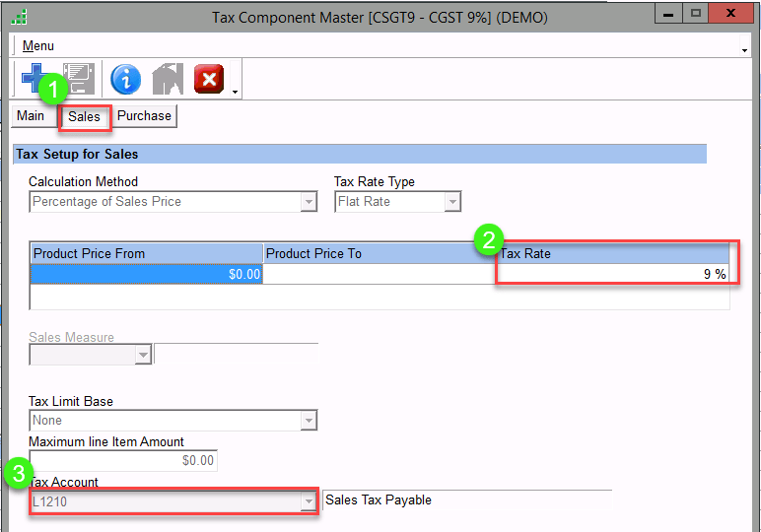761x532 pixels.
Task: Expand the Calculation Method dropdown
Action: click(309, 202)
